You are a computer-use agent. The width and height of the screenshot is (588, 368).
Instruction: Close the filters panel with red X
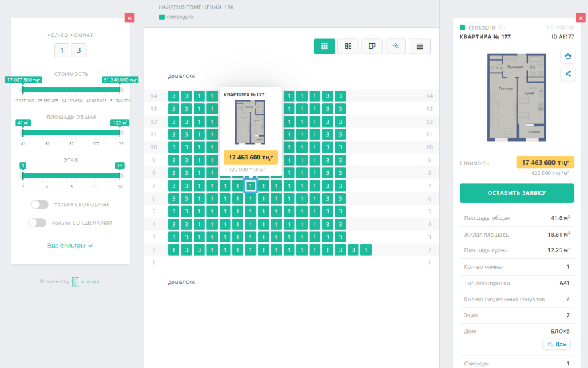click(x=130, y=18)
